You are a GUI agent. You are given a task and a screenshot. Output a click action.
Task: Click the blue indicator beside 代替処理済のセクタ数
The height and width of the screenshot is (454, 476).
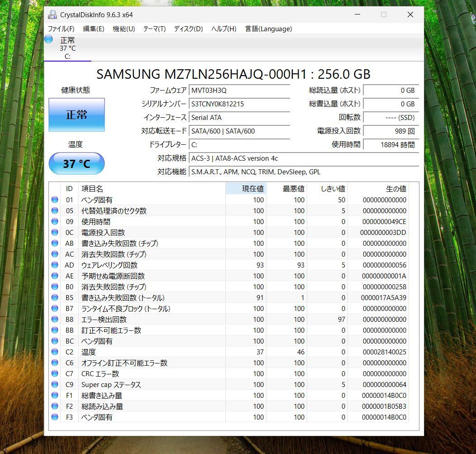point(55,211)
